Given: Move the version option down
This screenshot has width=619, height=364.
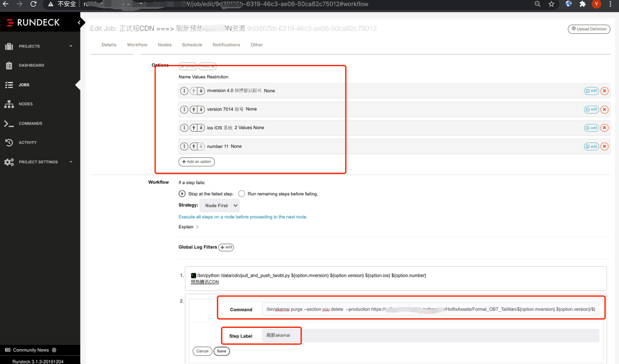Looking at the screenshot, I should point(201,109).
